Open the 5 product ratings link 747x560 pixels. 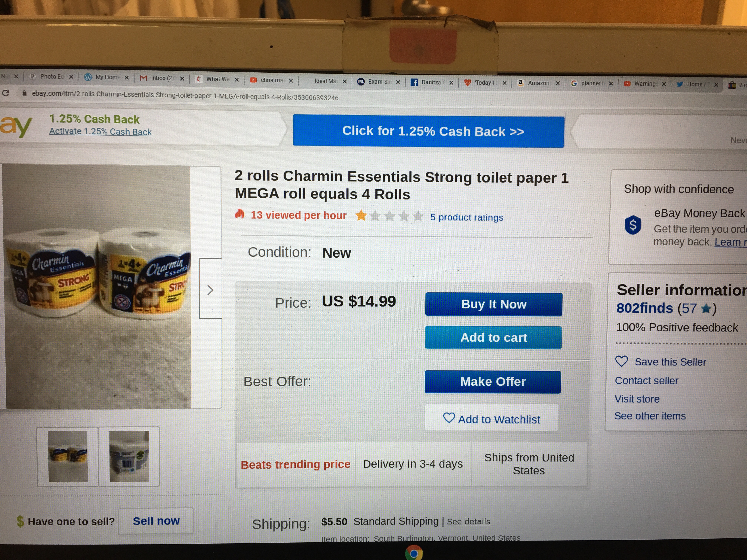(466, 217)
